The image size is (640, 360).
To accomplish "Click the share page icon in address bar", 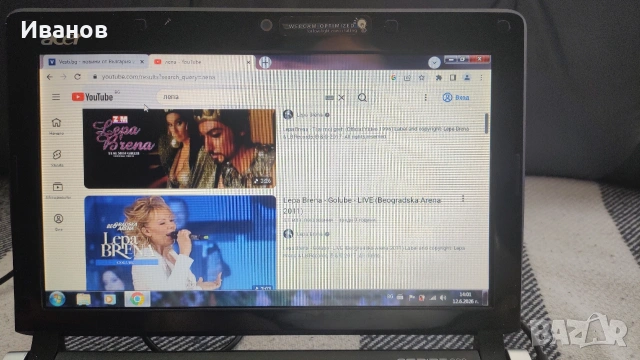I will pyautogui.click(x=407, y=77).
